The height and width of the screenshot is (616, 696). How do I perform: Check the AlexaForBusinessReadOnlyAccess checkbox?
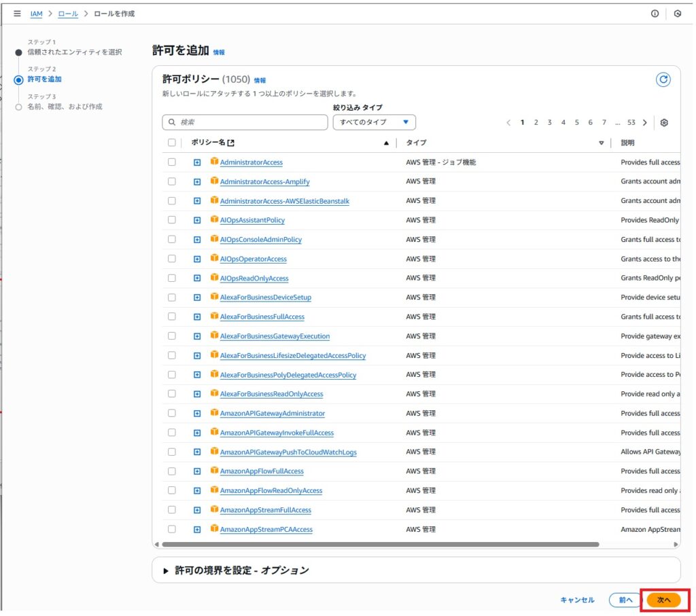pyautogui.click(x=172, y=394)
